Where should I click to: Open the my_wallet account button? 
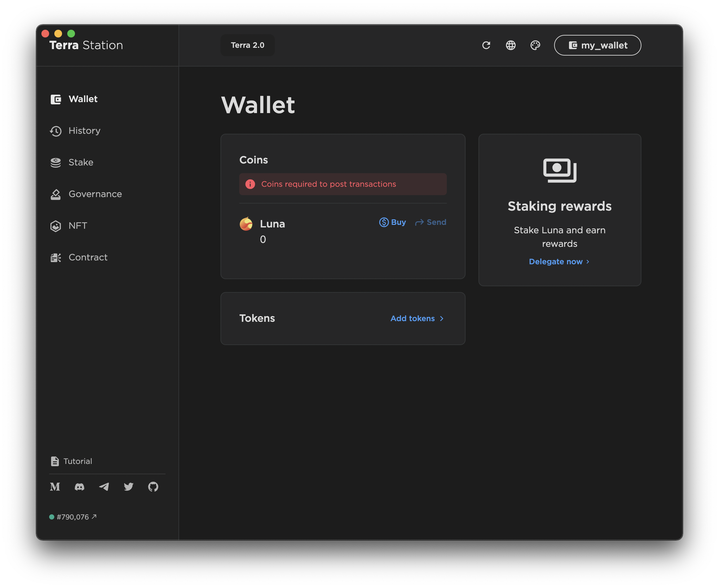597,45
